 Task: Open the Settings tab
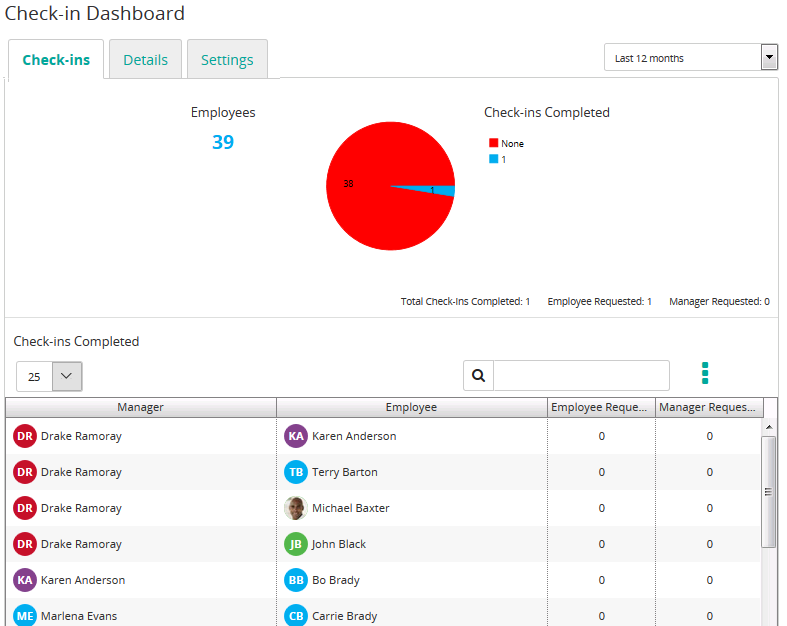(227, 60)
